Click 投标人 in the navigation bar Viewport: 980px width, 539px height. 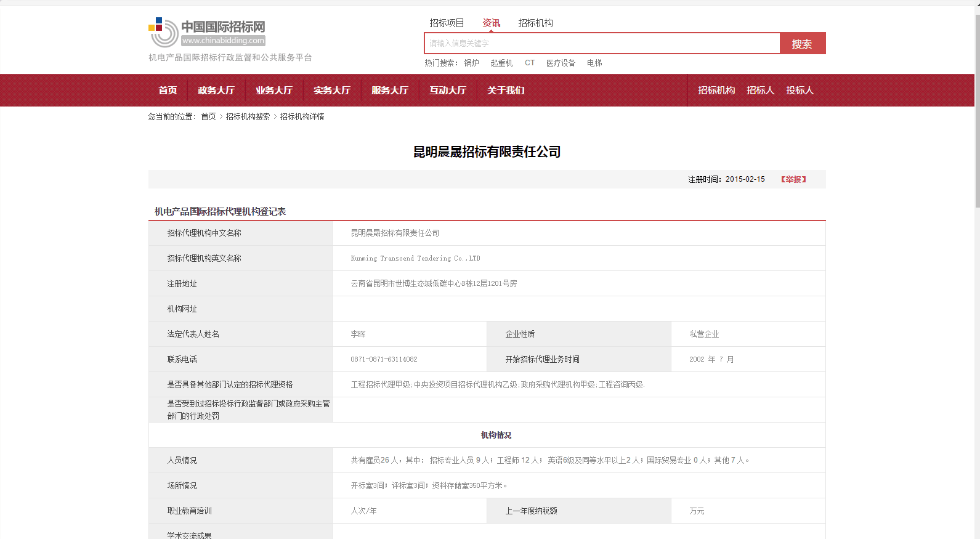pyautogui.click(x=800, y=91)
